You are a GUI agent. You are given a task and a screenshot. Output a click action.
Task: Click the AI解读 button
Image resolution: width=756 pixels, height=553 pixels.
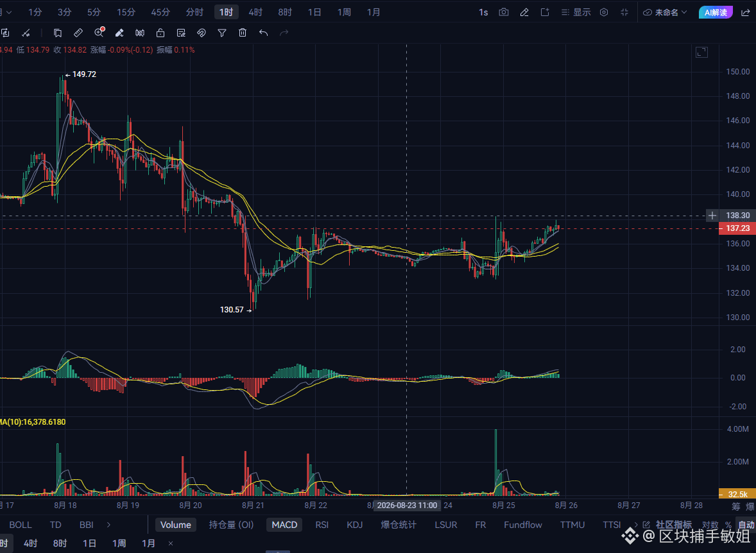pyautogui.click(x=716, y=12)
